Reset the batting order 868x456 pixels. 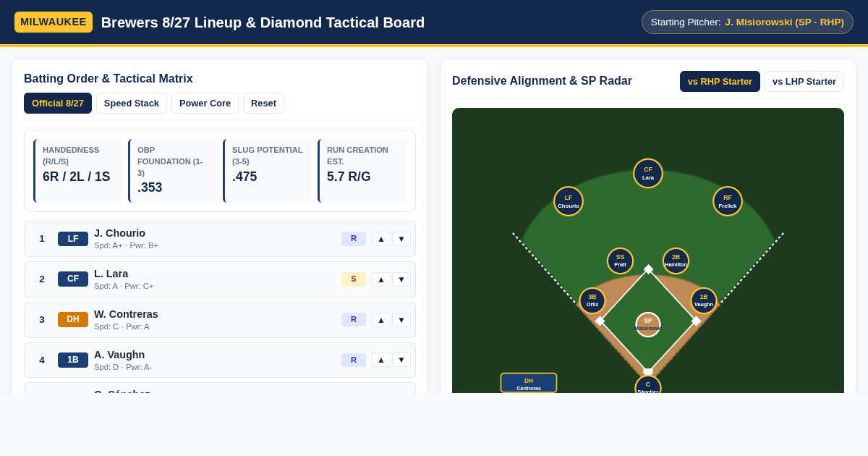click(263, 103)
